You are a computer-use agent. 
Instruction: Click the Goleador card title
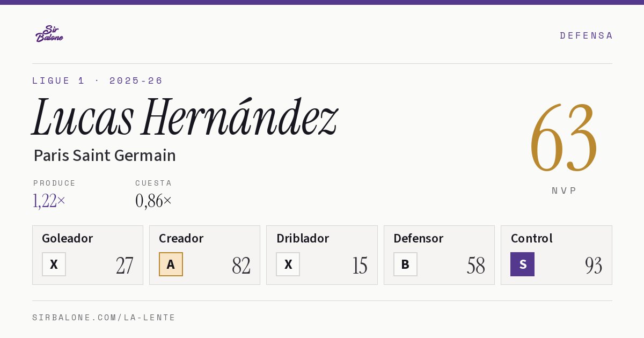(68, 238)
